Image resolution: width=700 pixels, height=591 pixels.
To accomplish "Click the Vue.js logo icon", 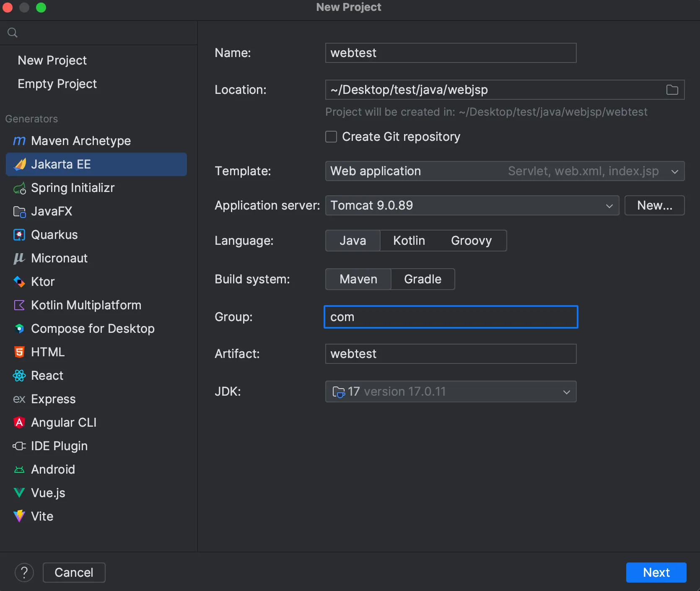I will [19, 493].
